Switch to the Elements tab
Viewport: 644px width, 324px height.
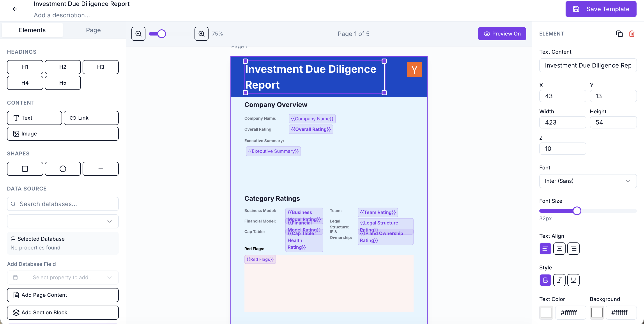pyautogui.click(x=32, y=30)
